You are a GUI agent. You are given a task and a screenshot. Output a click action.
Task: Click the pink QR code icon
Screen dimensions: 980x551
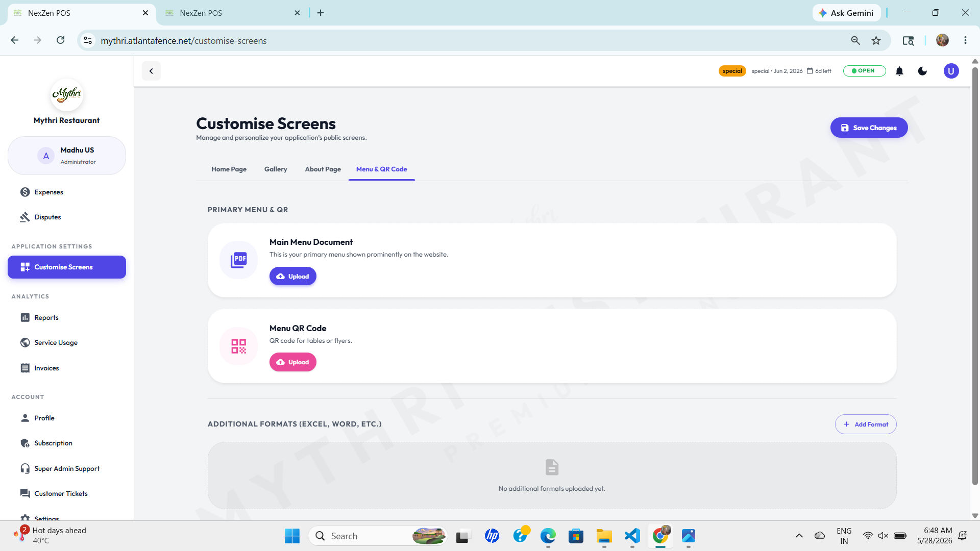coord(238,346)
